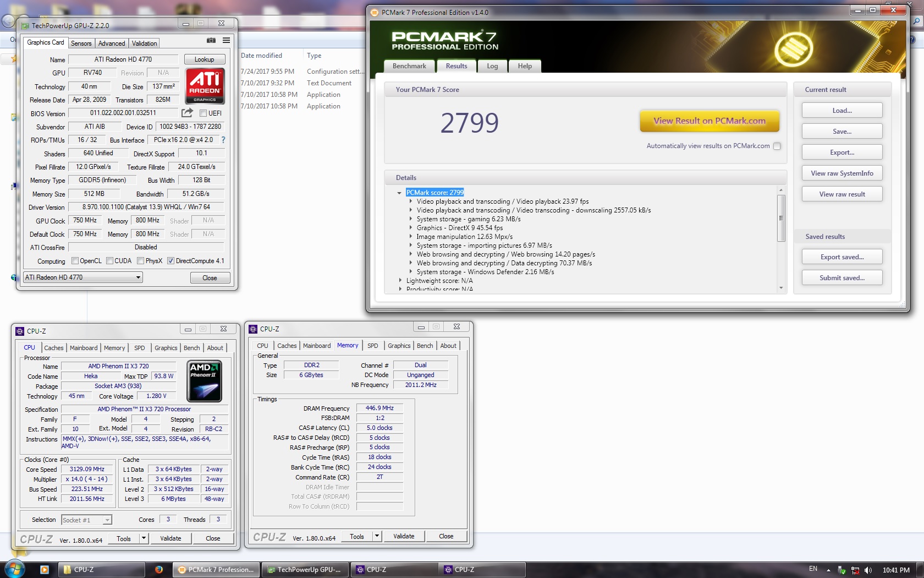Click the GPU Name field ATI Radeon HD 4770

coord(123,59)
